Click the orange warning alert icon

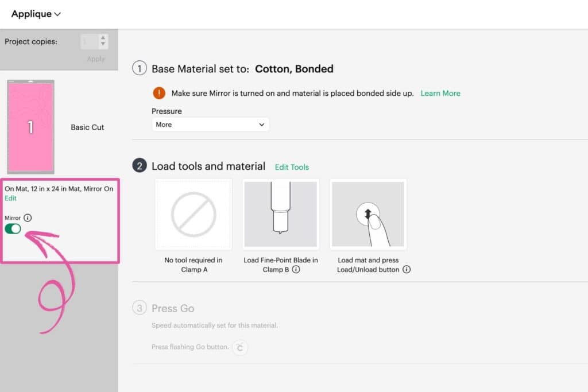[x=159, y=93]
